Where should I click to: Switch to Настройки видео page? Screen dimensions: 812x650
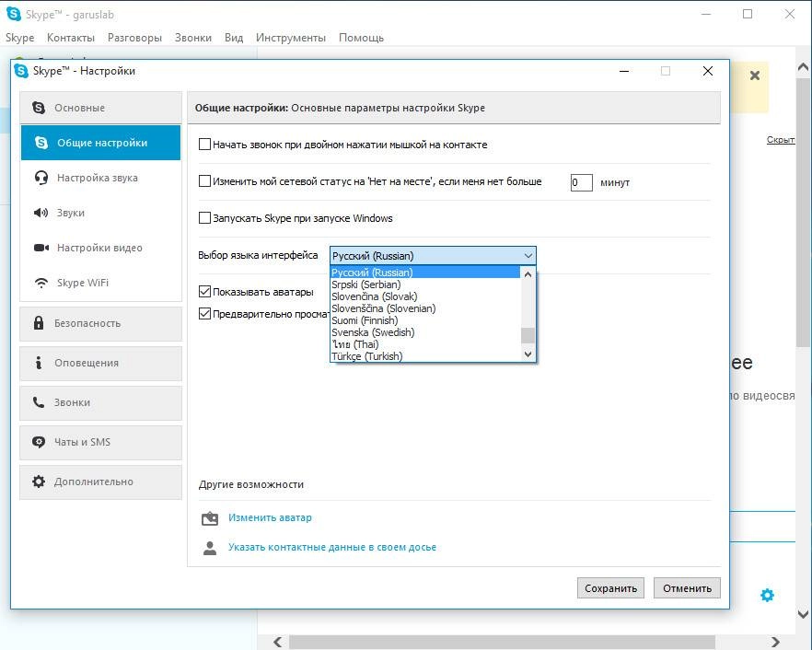101,248
